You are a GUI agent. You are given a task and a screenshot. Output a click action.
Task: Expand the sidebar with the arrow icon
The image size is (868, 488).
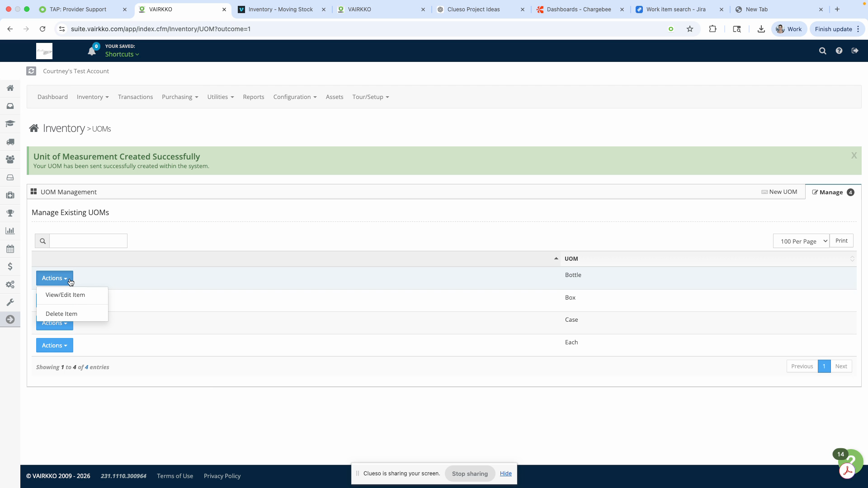tap(10, 319)
